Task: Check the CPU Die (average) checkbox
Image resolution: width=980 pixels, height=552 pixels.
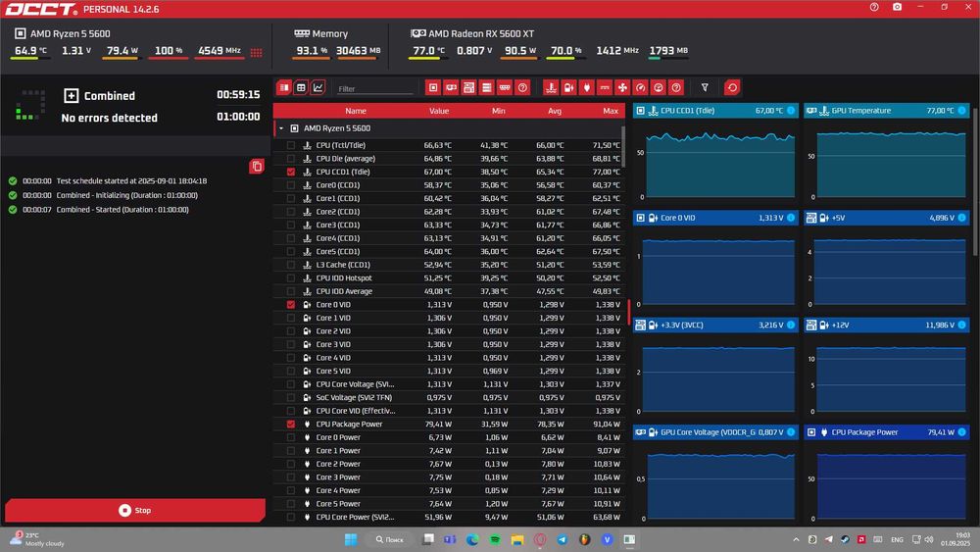Action: coord(291,159)
